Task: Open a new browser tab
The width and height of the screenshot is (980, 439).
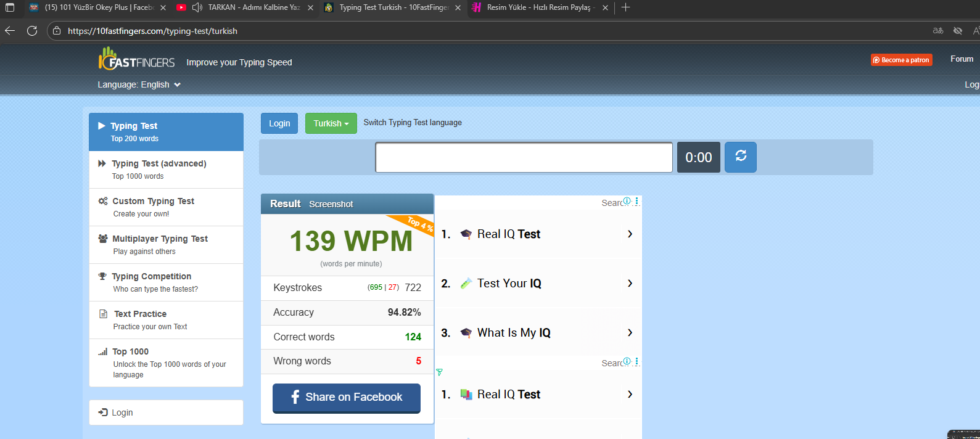Action: (x=625, y=7)
